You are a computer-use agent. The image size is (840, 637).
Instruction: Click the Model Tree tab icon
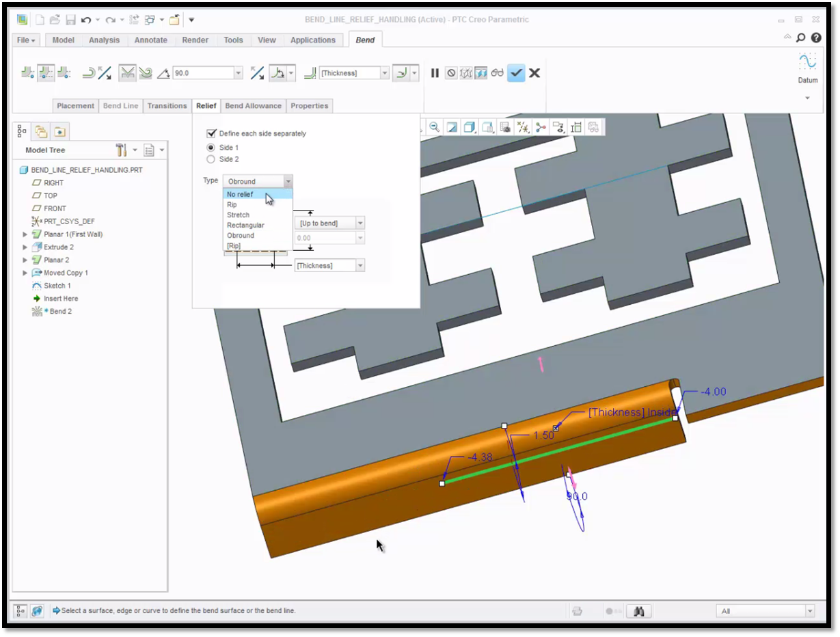tap(21, 131)
